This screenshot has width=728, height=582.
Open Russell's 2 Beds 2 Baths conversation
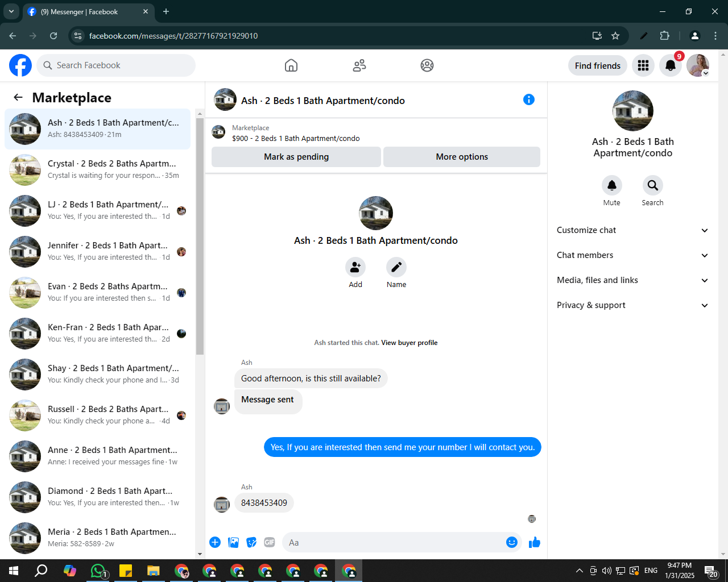click(x=97, y=415)
